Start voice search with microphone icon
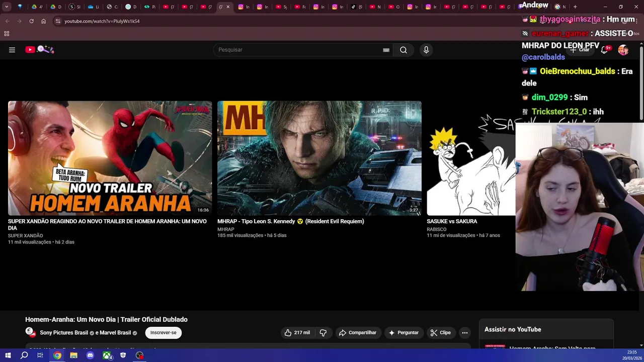This screenshot has height=362, width=644. (x=426, y=50)
